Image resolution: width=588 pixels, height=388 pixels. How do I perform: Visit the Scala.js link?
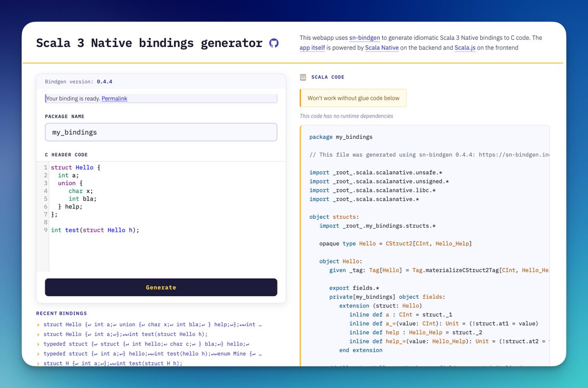[x=465, y=48]
